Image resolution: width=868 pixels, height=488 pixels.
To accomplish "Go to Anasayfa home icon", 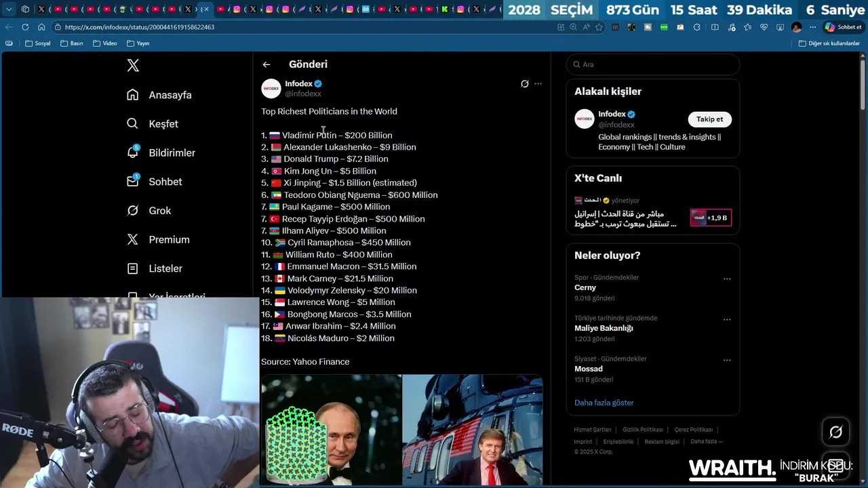I will (x=133, y=95).
